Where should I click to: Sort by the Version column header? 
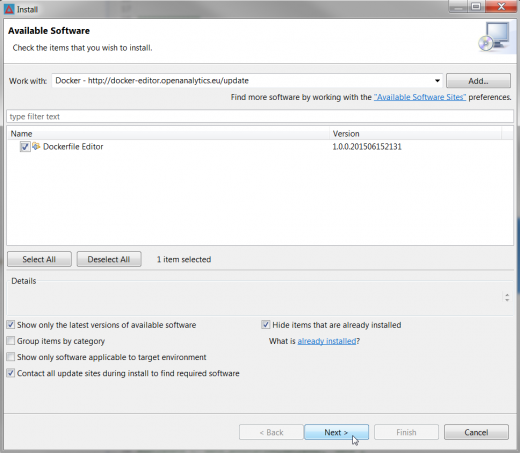415,134
